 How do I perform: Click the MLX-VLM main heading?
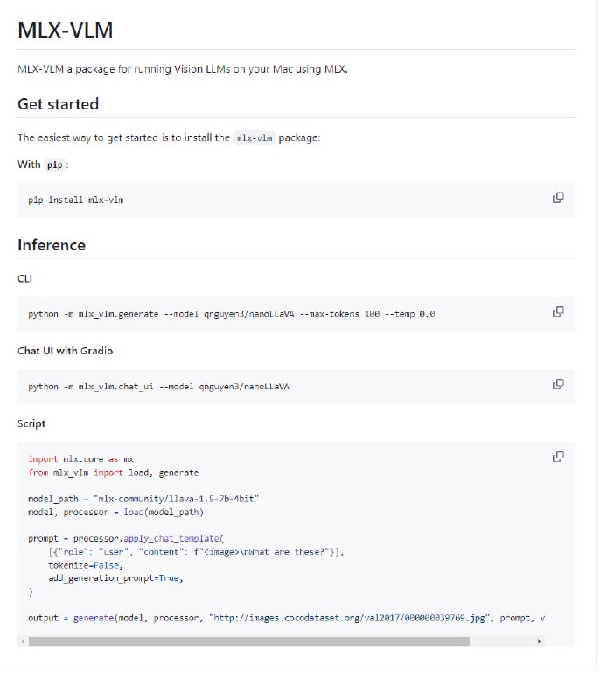tap(66, 31)
